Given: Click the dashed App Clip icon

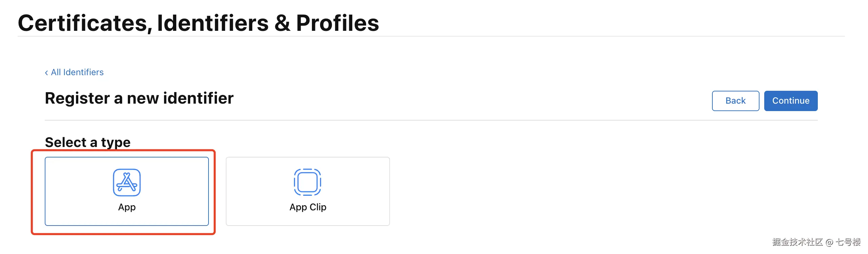Looking at the screenshot, I should click(308, 182).
